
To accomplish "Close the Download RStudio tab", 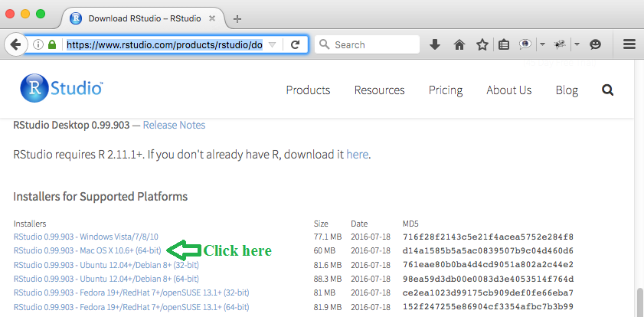I will (212, 18).
